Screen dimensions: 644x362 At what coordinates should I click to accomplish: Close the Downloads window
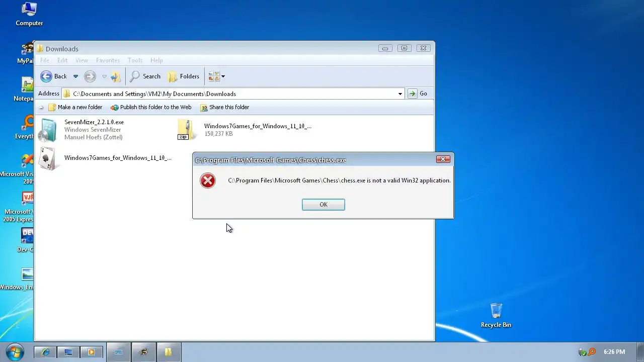pos(423,48)
